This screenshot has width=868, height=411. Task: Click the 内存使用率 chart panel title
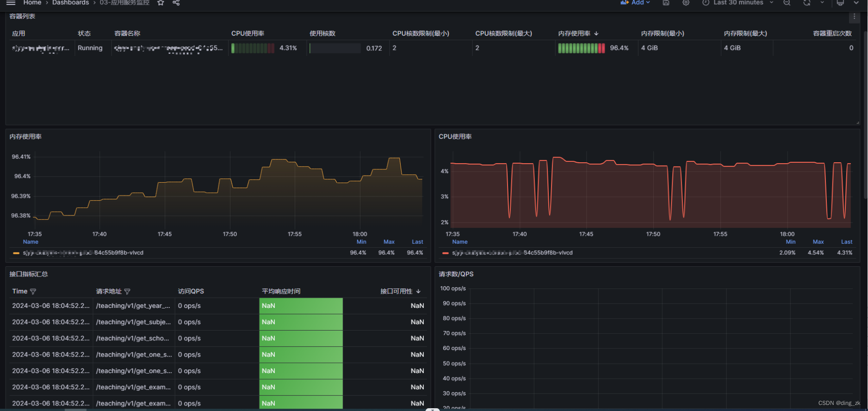(x=25, y=136)
